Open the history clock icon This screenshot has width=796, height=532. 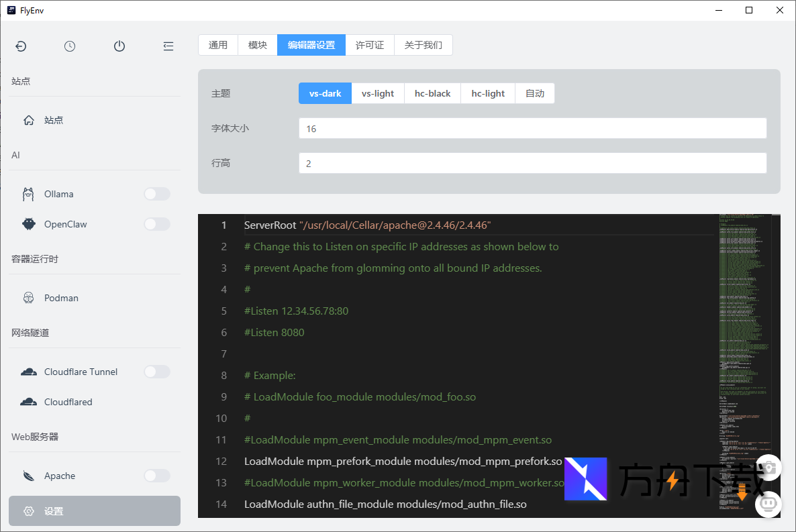coord(70,46)
